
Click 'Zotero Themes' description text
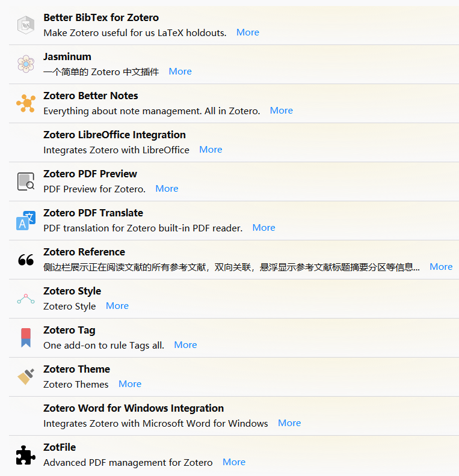coord(76,384)
